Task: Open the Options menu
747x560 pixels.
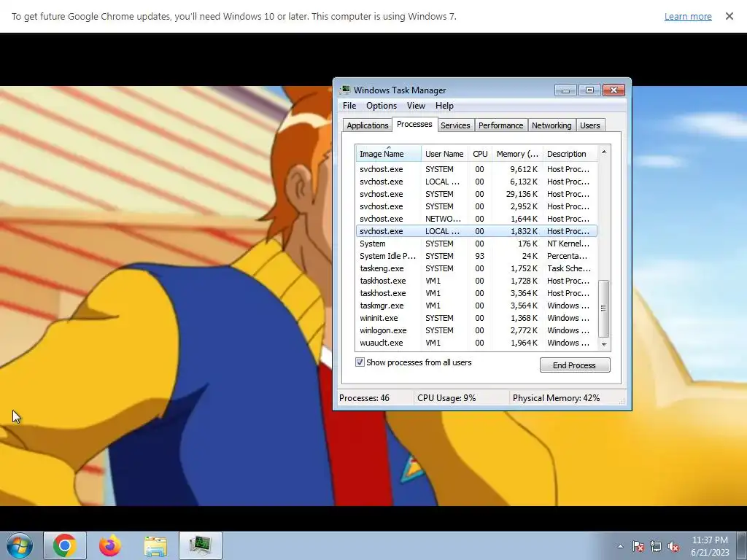Action: [381, 106]
